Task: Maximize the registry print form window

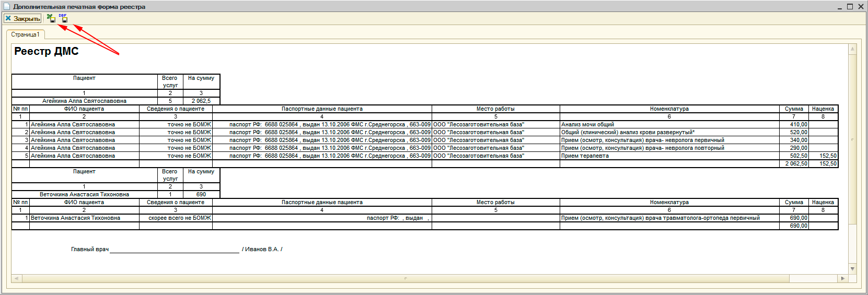Action: click(x=850, y=7)
